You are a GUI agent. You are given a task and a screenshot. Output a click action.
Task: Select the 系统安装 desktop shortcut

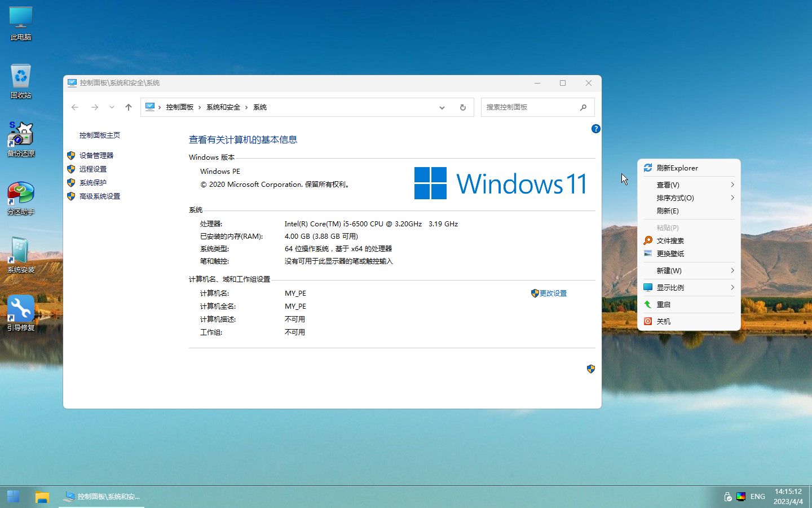click(21, 256)
